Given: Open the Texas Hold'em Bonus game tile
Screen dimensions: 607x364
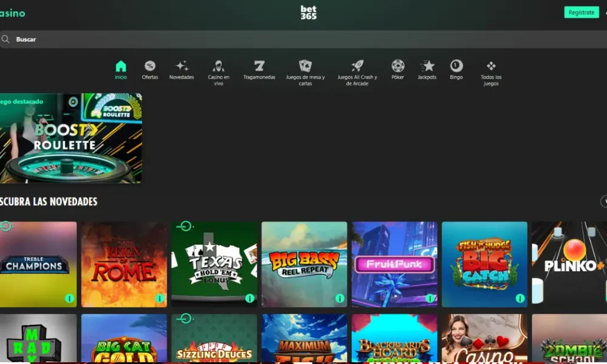Looking at the screenshot, I should [214, 264].
